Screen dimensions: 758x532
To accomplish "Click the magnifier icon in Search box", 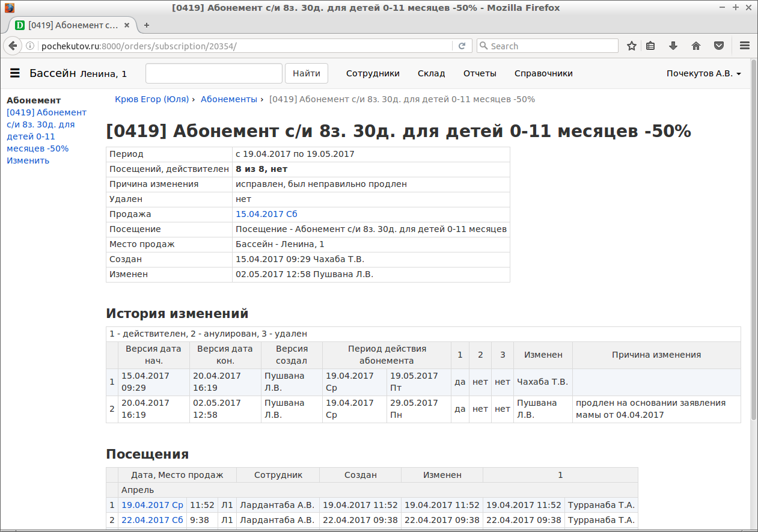I will pyautogui.click(x=483, y=46).
